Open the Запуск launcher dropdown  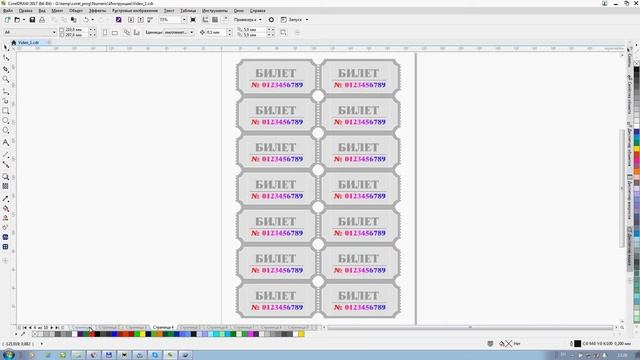click(x=295, y=20)
